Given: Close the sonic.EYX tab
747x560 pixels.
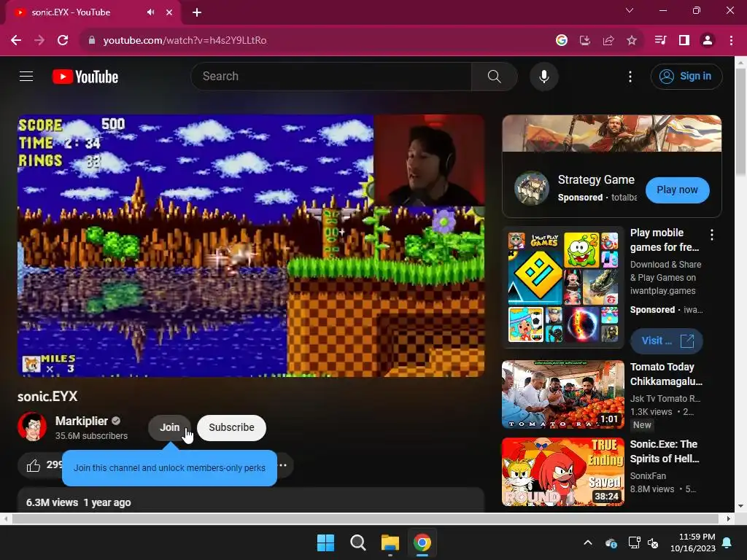Looking at the screenshot, I should tap(169, 12).
